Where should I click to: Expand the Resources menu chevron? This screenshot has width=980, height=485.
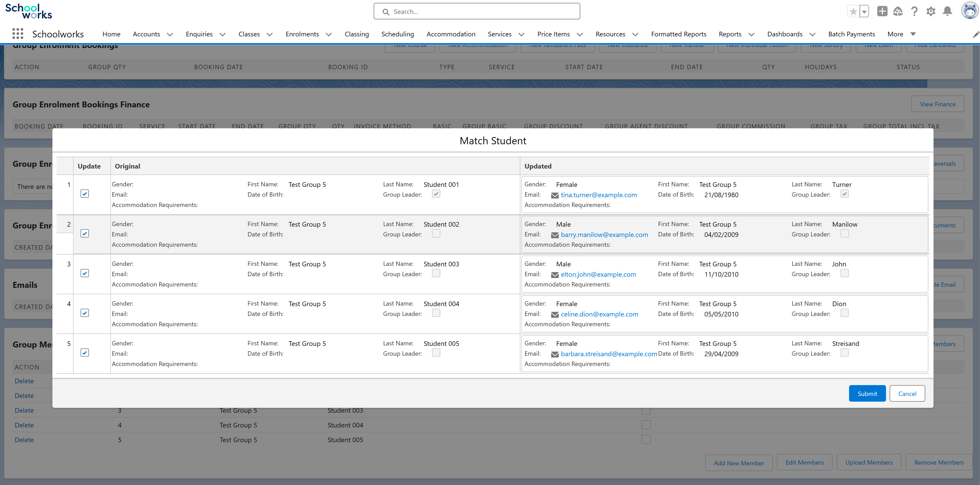click(635, 35)
